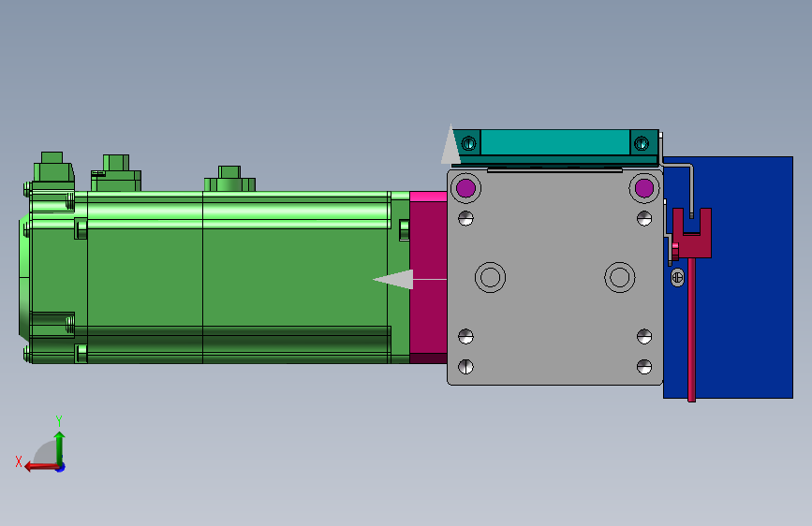Select the thin red vertical rod
This screenshot has width=812, height=526.
point(691,329)
